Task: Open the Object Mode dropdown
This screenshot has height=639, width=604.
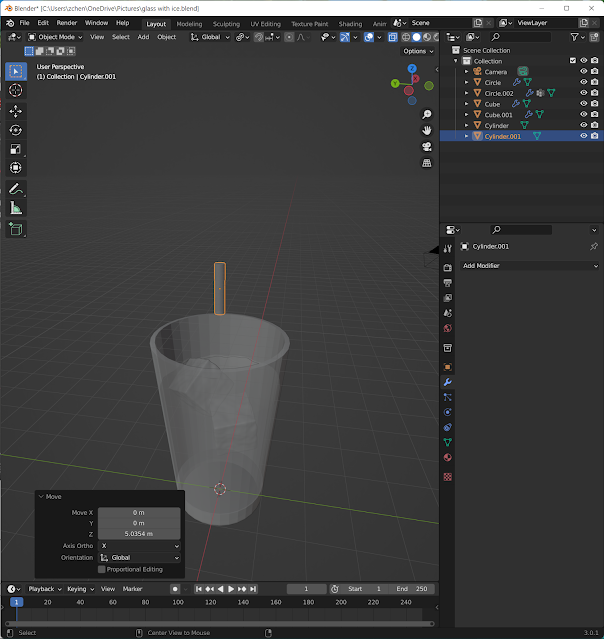Action: click(54, 37)
